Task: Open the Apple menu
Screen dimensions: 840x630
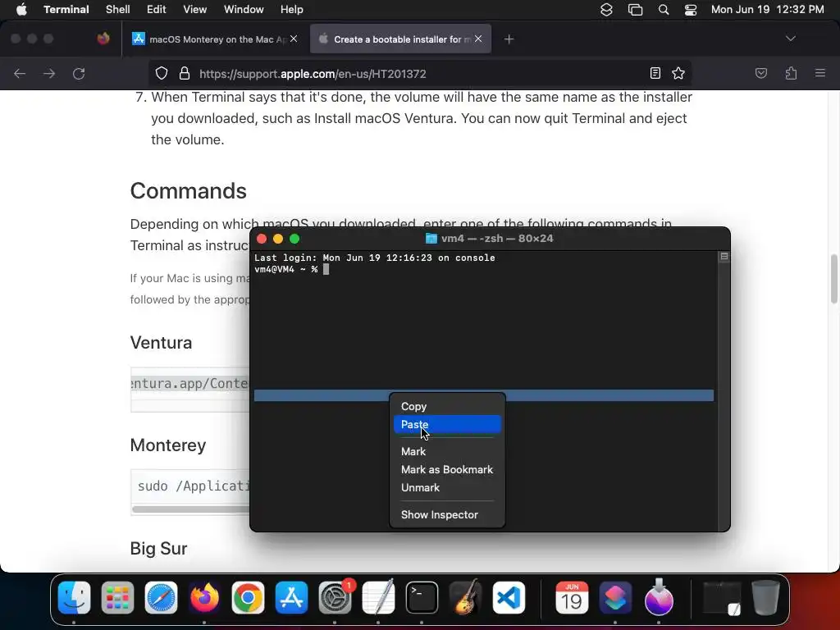Action: (x=21, y=10)
